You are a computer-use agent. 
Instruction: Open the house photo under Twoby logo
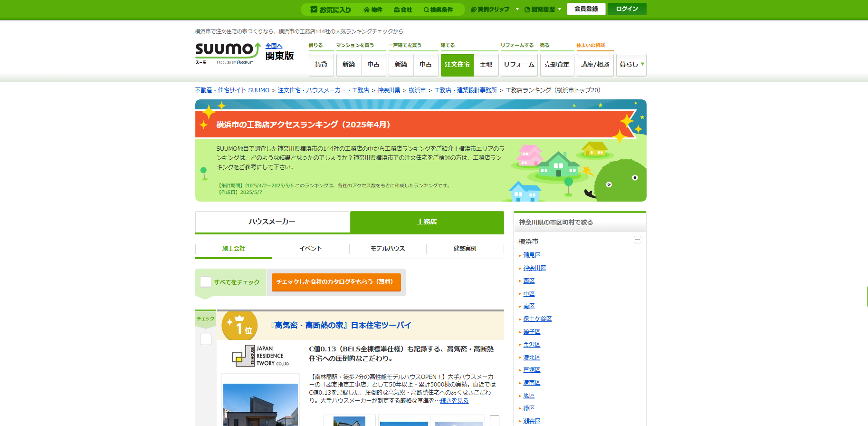260,405
